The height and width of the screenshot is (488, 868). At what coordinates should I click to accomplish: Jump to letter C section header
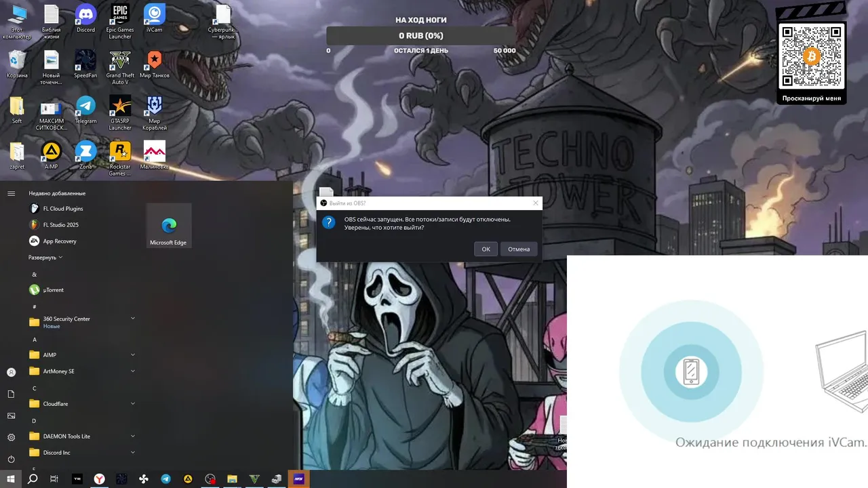[x=35, y=388]
